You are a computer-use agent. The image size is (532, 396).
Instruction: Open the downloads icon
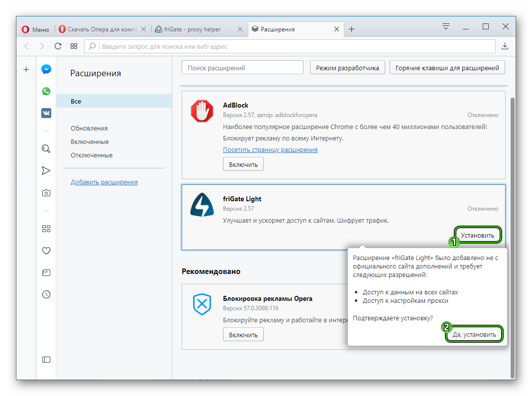(505, 46)
